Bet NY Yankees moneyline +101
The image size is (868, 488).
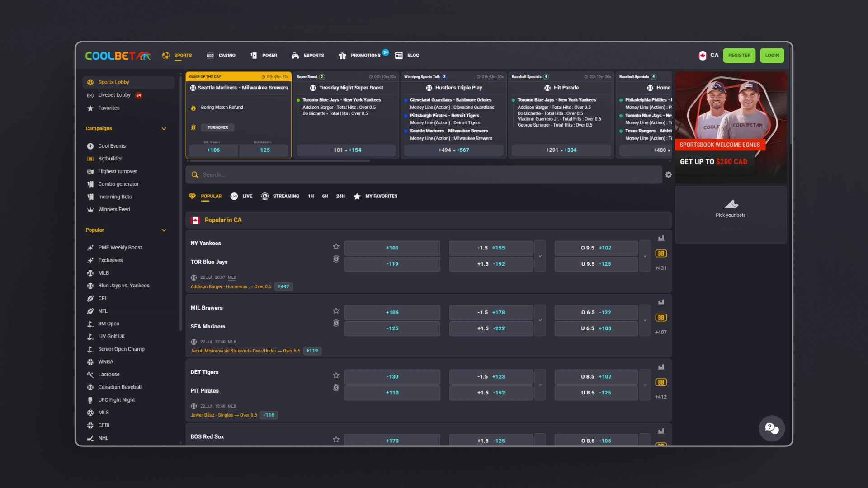pos(392,248)
